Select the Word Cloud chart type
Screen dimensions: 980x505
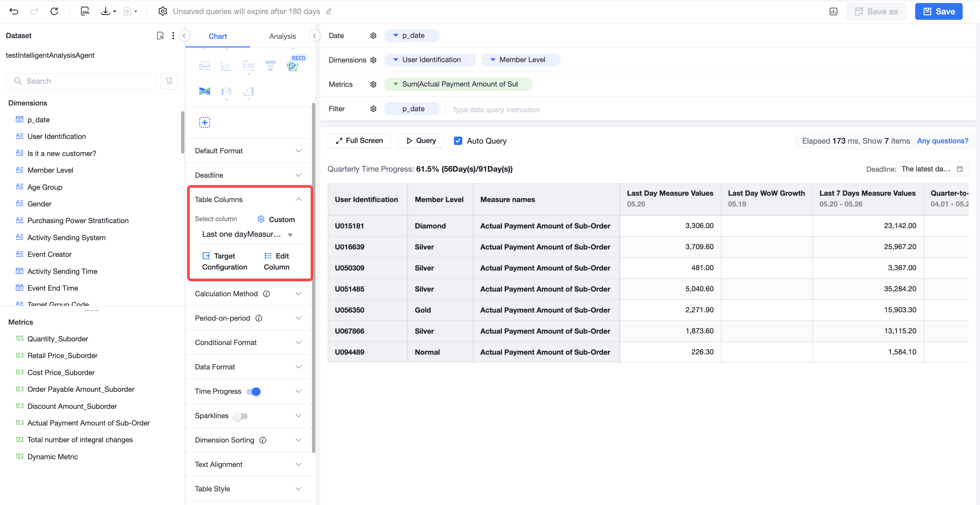(x=204, y=65)
